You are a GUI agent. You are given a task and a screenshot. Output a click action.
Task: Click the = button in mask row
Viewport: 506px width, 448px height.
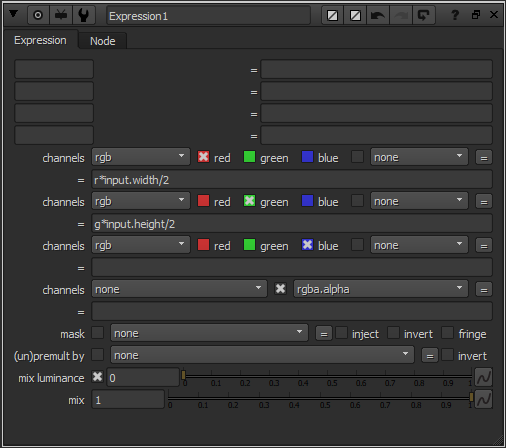[324, 333]
